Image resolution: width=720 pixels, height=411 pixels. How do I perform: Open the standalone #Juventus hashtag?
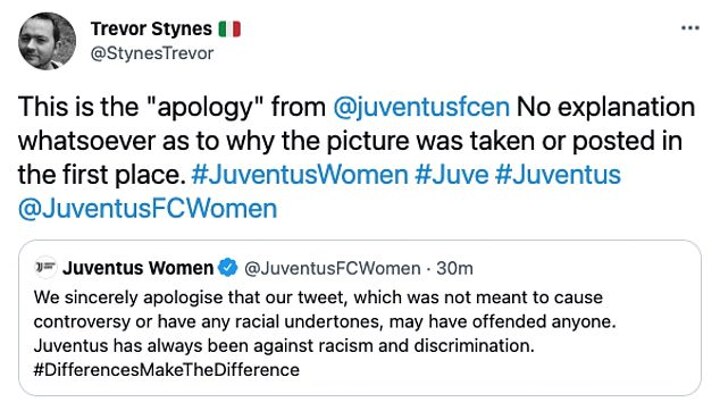point(558,175)
